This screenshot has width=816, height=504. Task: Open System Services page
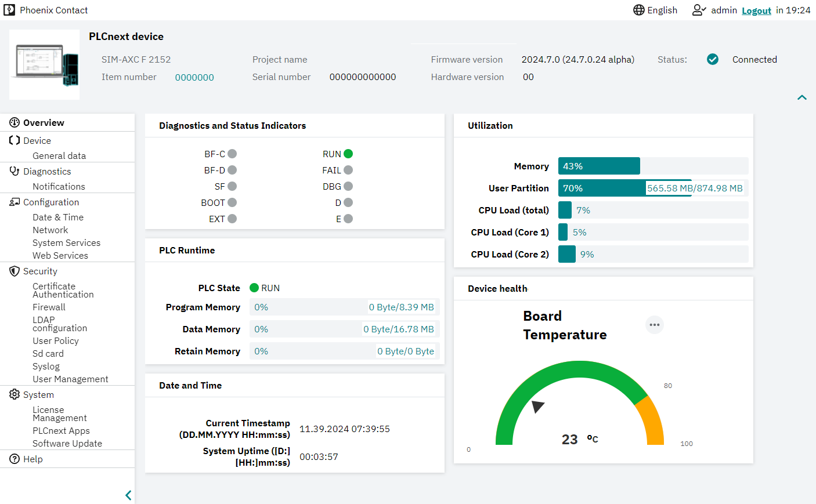coord(67,242)
